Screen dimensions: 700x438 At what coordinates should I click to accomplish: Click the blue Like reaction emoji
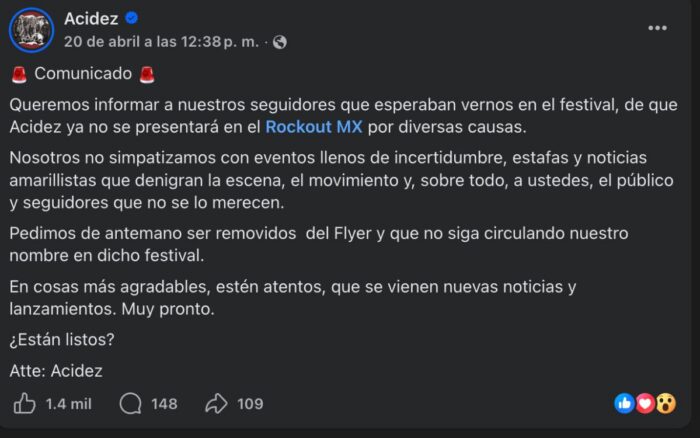pyautogui.click(x=625, y=403)
